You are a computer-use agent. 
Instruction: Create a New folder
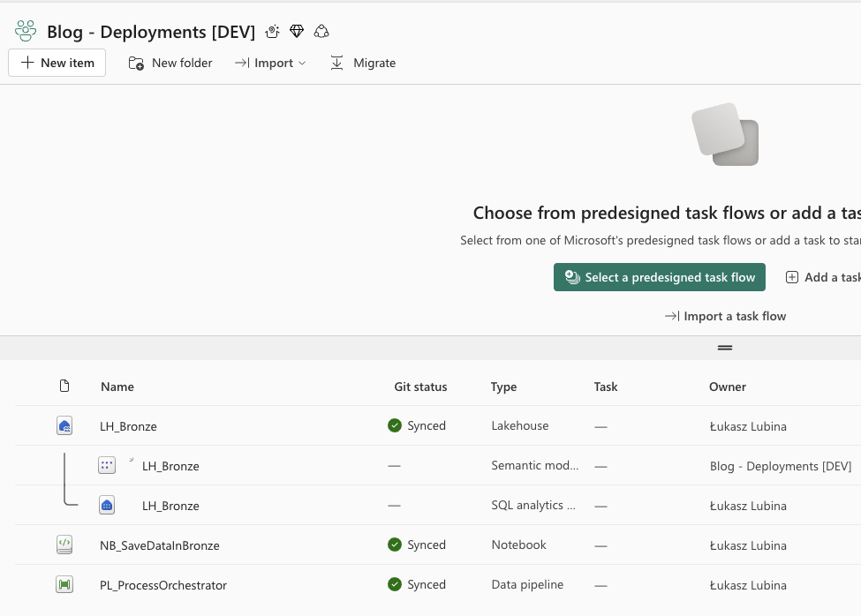170,63
